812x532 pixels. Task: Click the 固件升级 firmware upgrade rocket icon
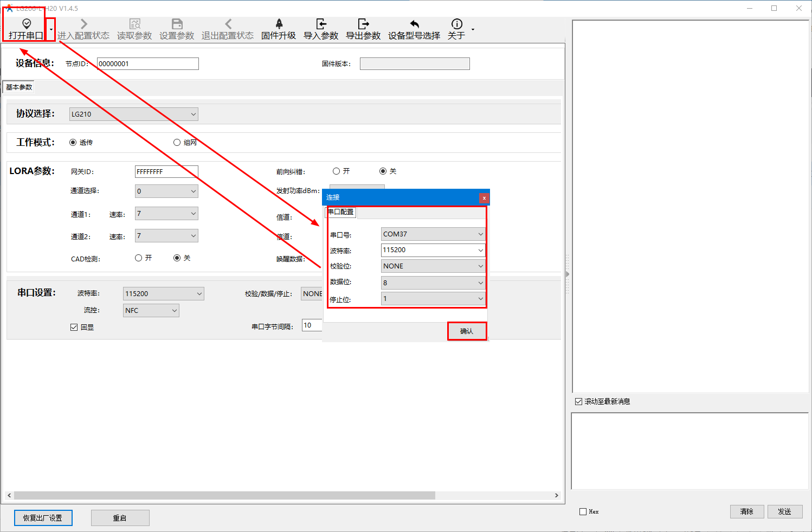point(279,24)
